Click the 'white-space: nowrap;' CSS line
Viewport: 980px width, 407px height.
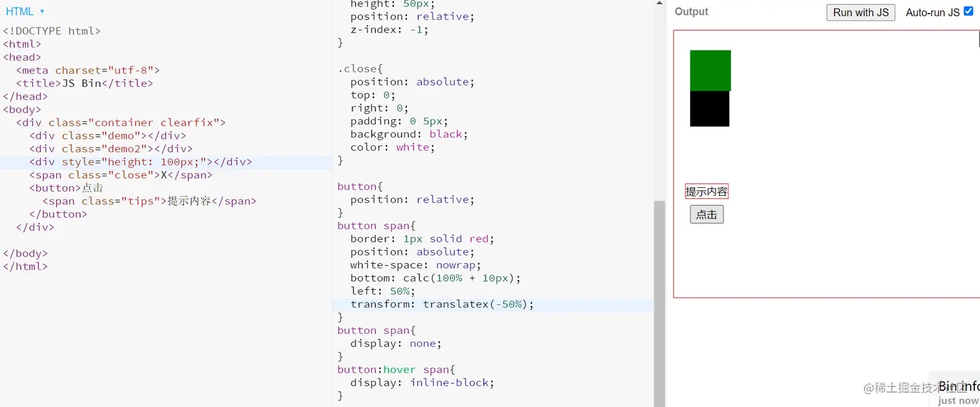415,265
